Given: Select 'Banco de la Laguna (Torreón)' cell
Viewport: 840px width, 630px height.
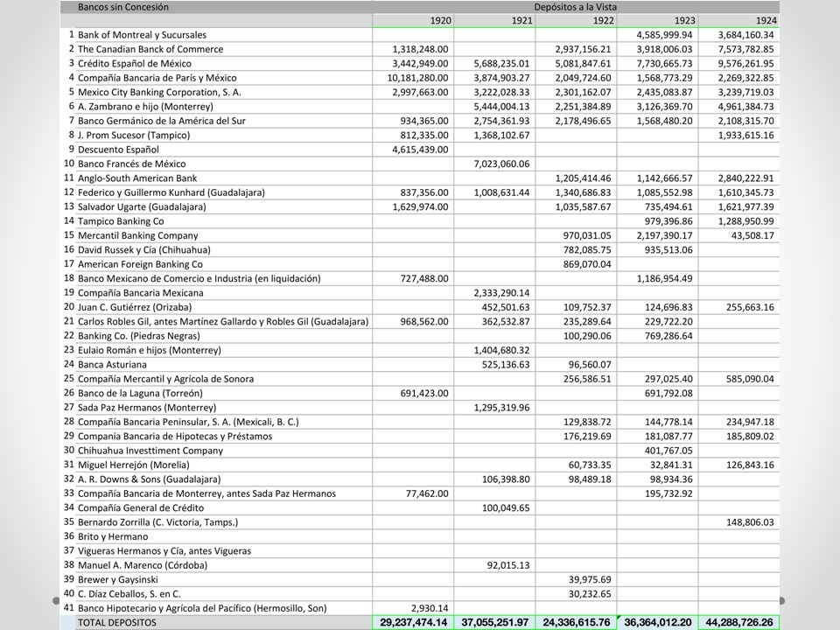Looking at the screenshot, I should click(x=224, y=393).
